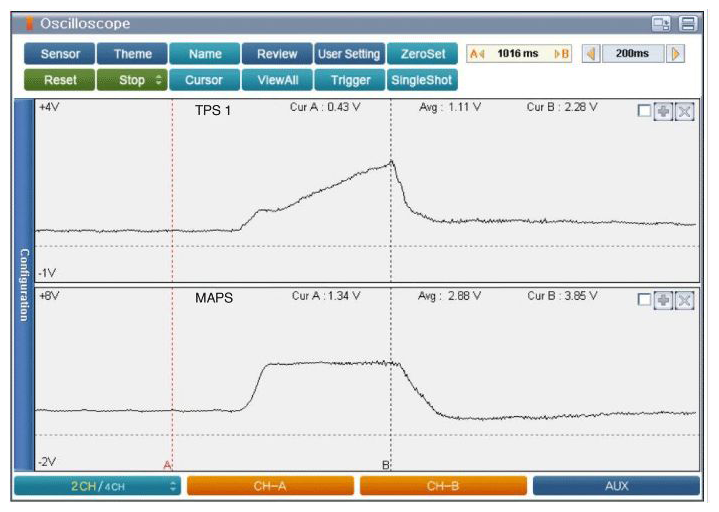This screenshot has height=512, width=719.
Task: Click the left arrow to decrease time base
Action: 590,54
